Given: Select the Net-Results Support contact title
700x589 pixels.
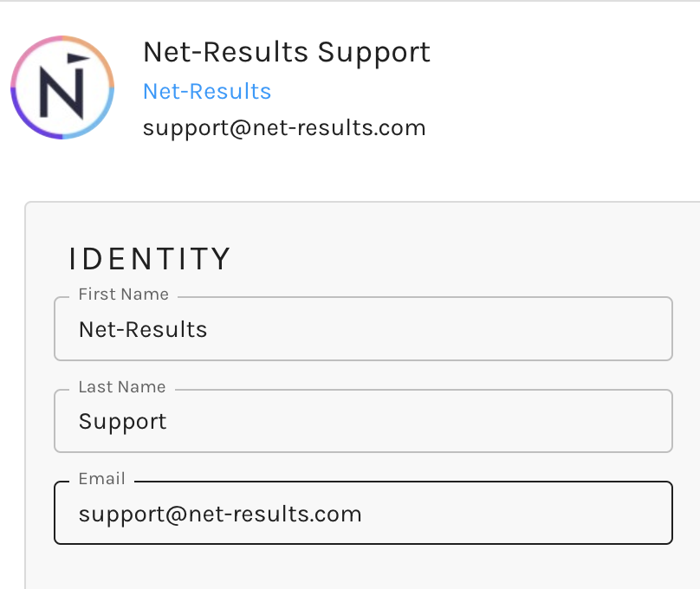Looking at the screenshot, I should pyautogui.click(x=287, y=53).
